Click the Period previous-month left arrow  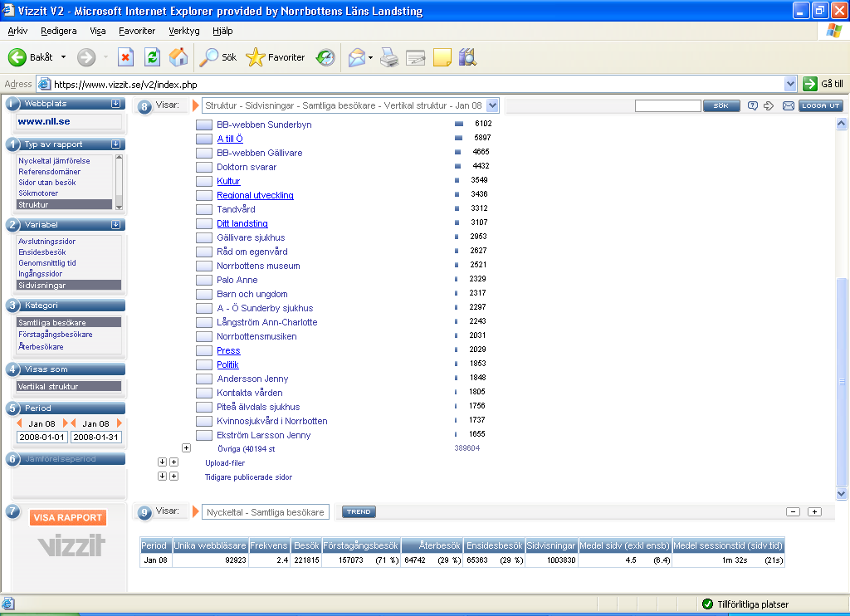[x=20, y=423]
